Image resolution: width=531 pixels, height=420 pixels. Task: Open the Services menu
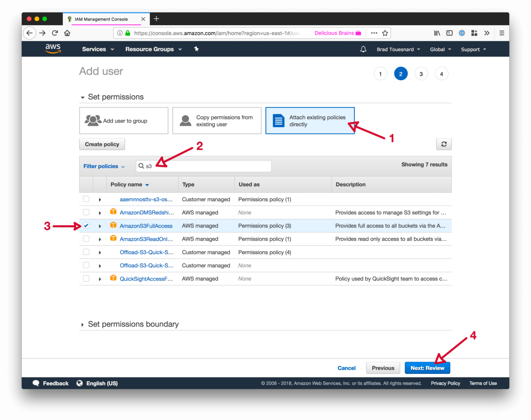[x=98, y=49]
